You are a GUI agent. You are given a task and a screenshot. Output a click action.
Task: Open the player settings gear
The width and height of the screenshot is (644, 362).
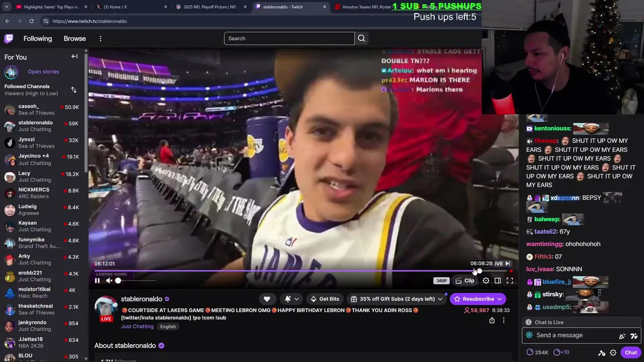click(486, 281)
